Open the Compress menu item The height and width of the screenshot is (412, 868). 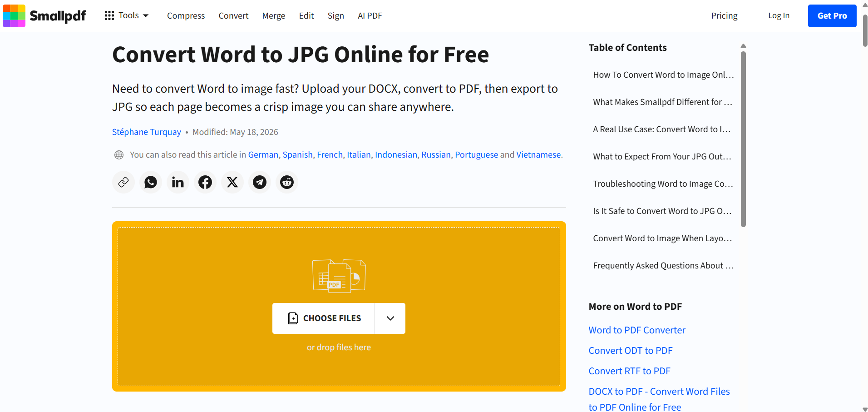point(186,16)
